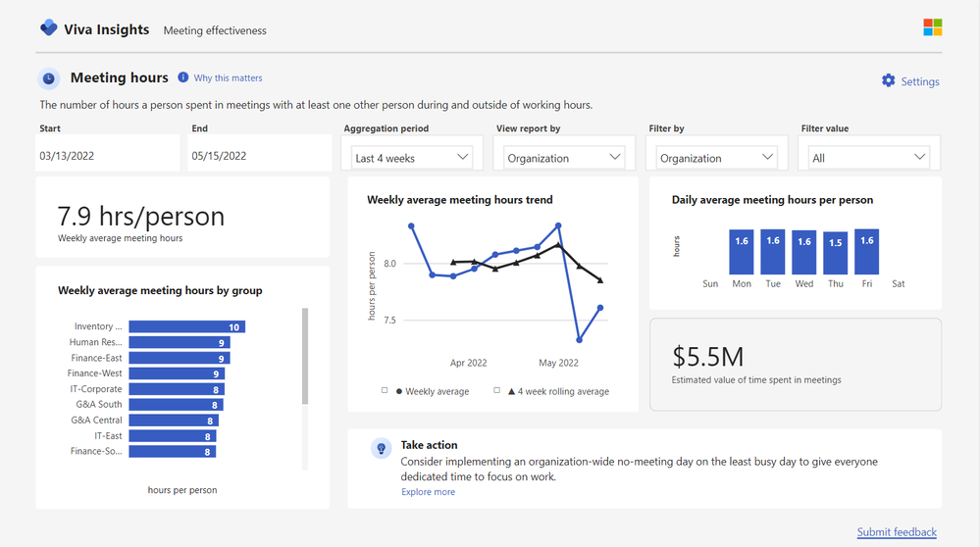This screenshot has height=547, width=980.
Task: Click the End date field
Action: pos(260,155)
